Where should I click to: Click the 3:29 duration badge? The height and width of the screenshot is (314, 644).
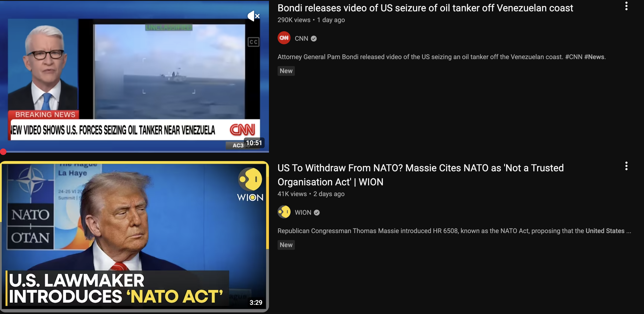coord(256,302)
